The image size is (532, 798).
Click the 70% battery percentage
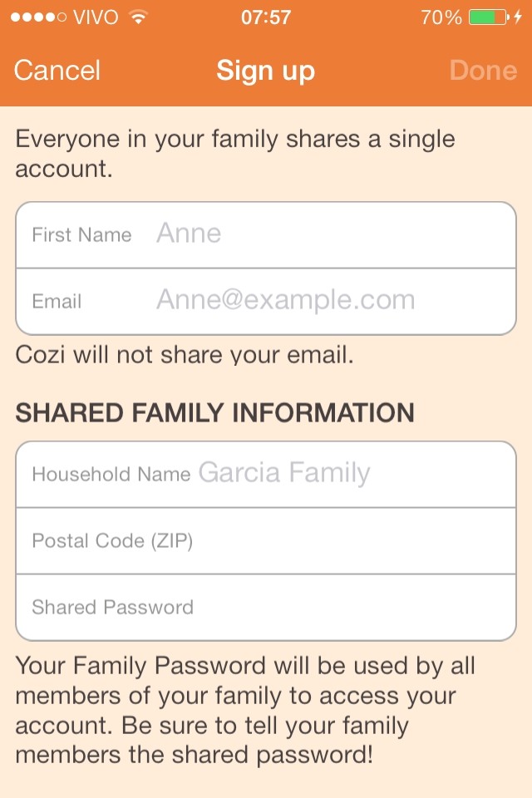[x=441, y=17]
